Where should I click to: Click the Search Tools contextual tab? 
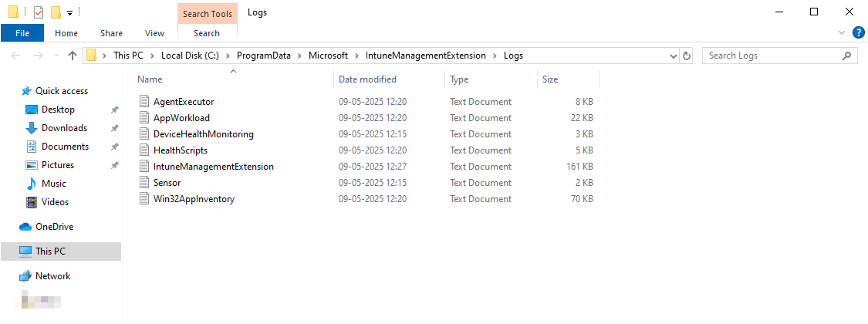[207, 13]
